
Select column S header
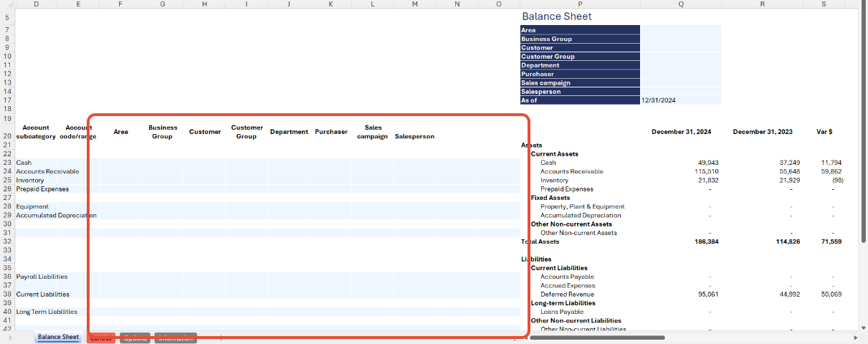[824, 4]
